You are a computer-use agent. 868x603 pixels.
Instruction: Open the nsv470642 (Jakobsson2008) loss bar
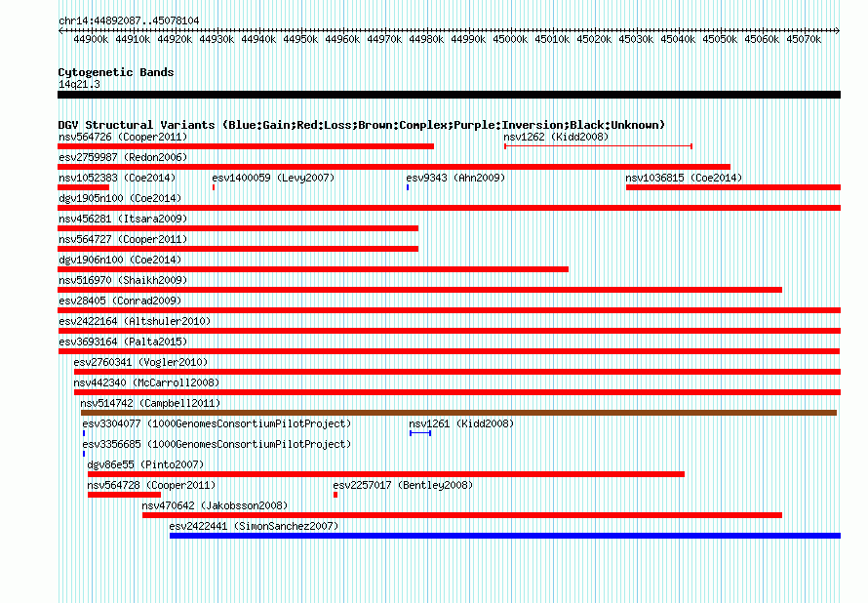coord(462,515)
